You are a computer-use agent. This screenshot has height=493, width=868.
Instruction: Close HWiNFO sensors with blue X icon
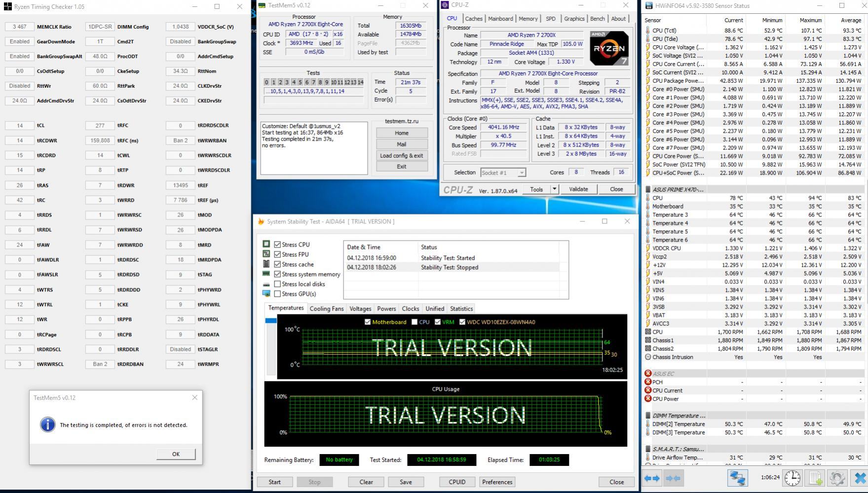pos(860,478)
